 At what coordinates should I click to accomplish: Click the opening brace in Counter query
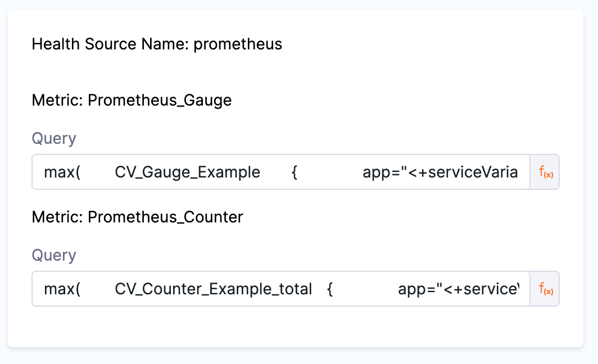[330, 289]
